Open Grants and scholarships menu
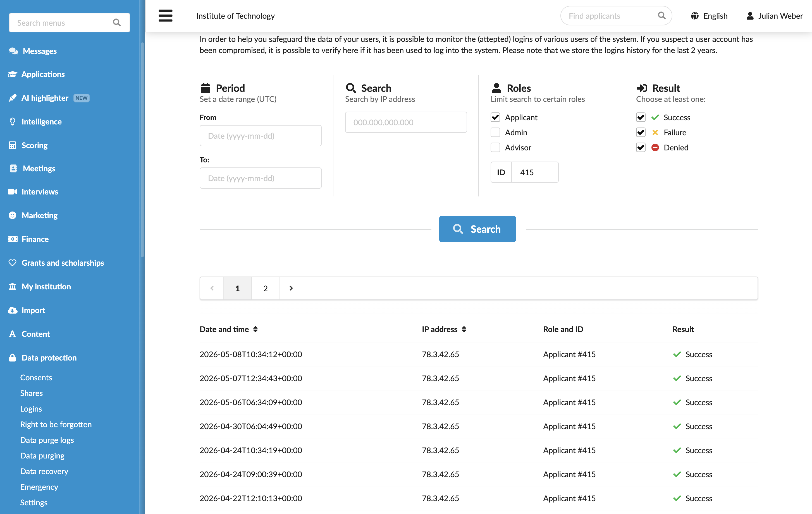 (x=63, y=263)
